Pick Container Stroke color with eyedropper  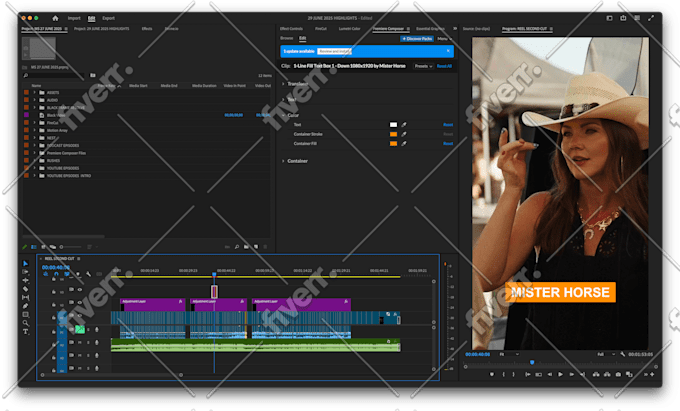point(404,134)
